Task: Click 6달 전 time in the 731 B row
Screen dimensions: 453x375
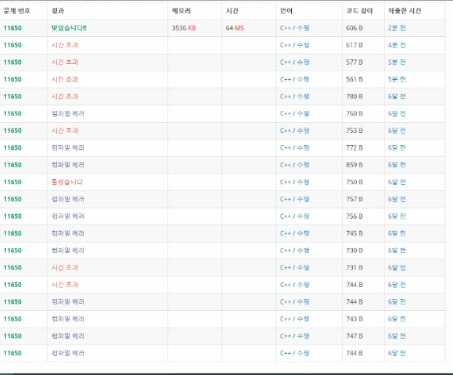Action: point(397,268)
